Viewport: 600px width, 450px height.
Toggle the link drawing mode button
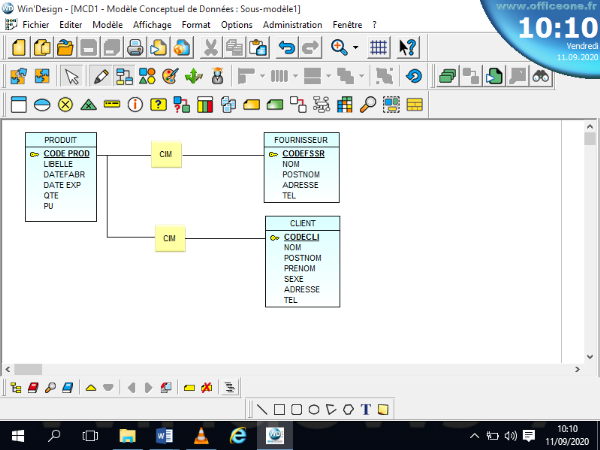point(124,76)
